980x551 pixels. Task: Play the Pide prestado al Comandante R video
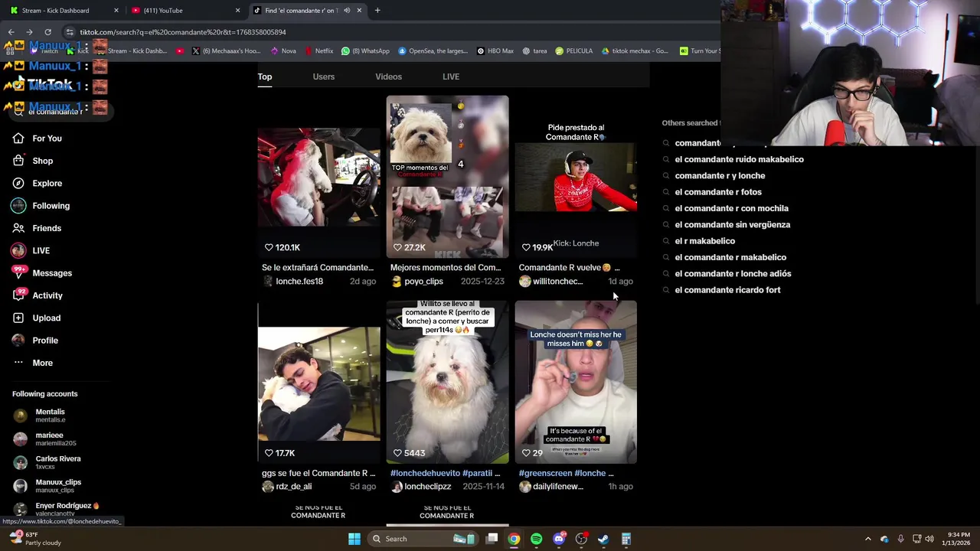[x=576, y=177]
